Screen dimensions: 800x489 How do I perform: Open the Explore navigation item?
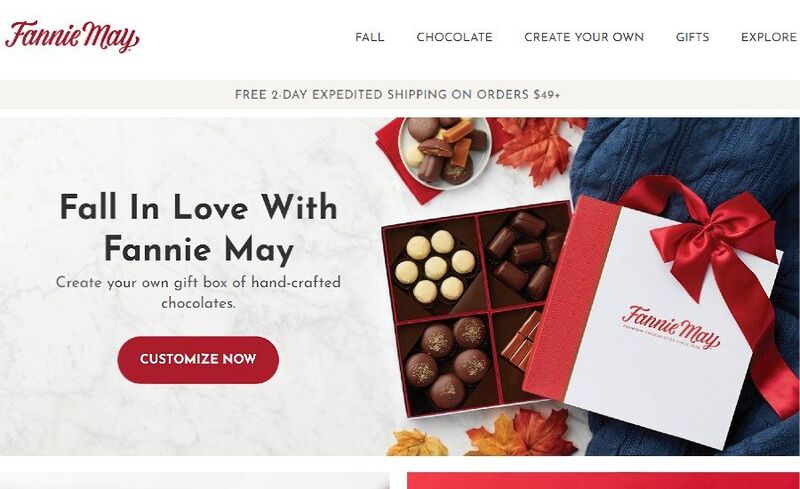coord(768,37)
